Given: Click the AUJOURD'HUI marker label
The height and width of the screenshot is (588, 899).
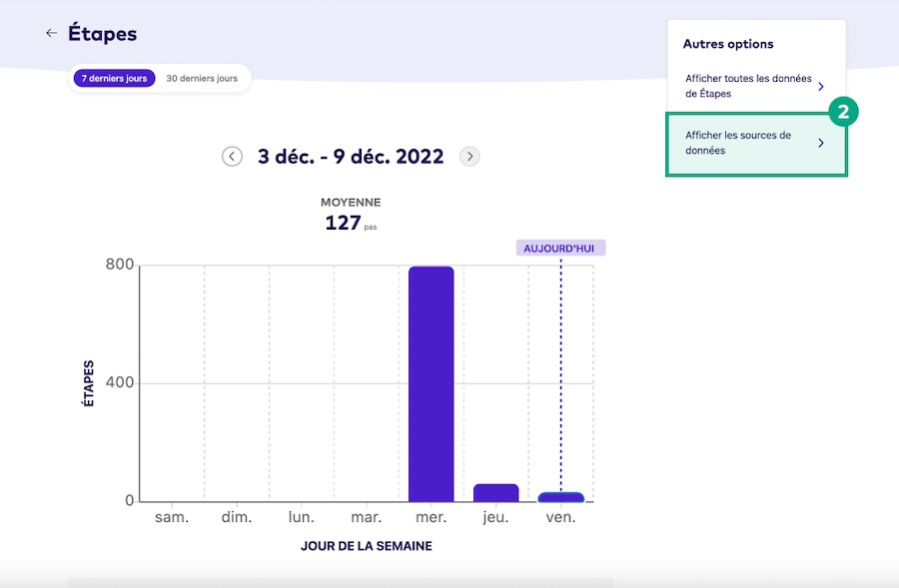Looking at the screenshot, I should point(560,249).
